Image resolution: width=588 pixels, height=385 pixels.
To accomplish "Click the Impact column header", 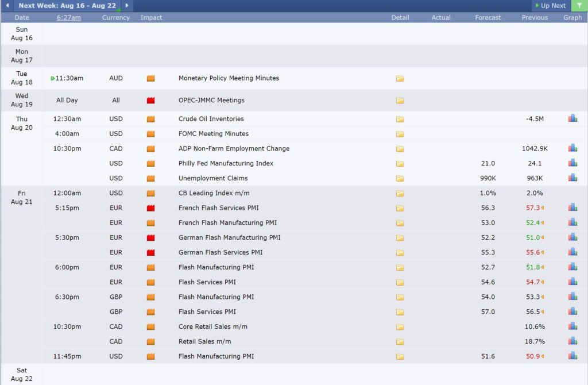I will [151, 18].
